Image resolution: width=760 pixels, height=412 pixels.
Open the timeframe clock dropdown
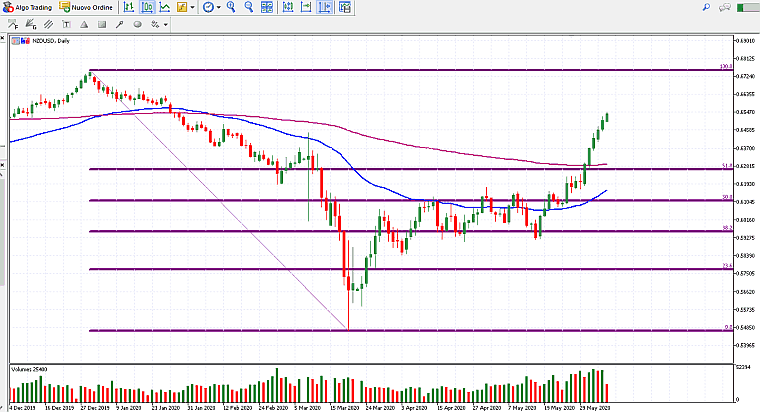coord(212,7)
